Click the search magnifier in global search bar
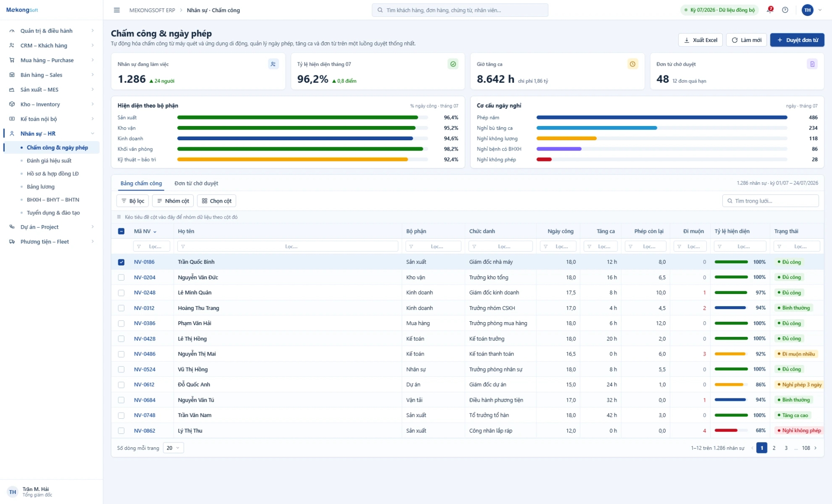 pos(380,10)
